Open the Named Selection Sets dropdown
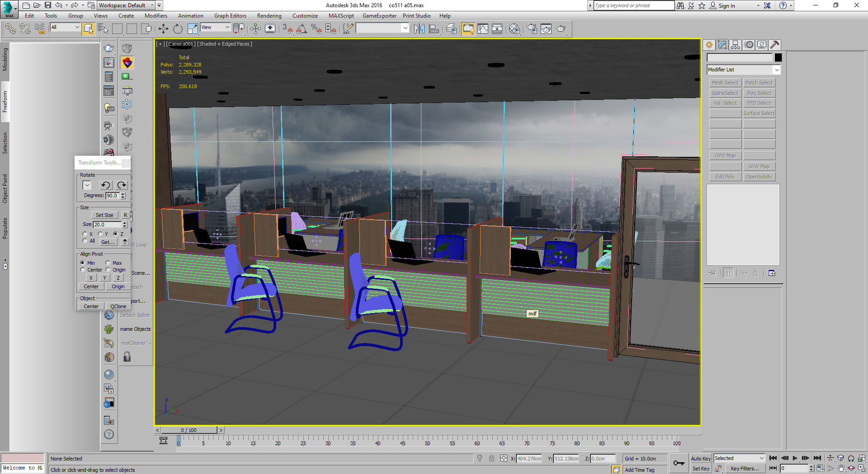Image resolution: width=868 pixels, height=474 pixels. [x=382, y=28]
